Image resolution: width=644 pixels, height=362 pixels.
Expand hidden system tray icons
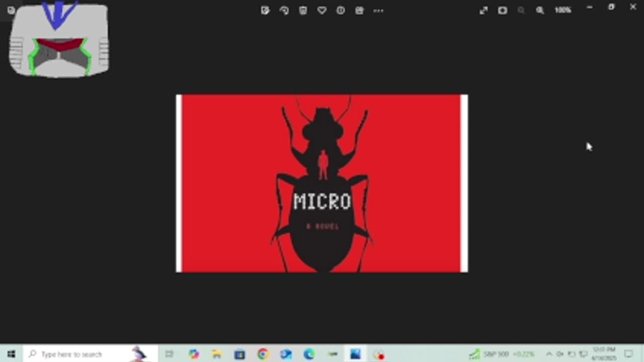(549, 354)
